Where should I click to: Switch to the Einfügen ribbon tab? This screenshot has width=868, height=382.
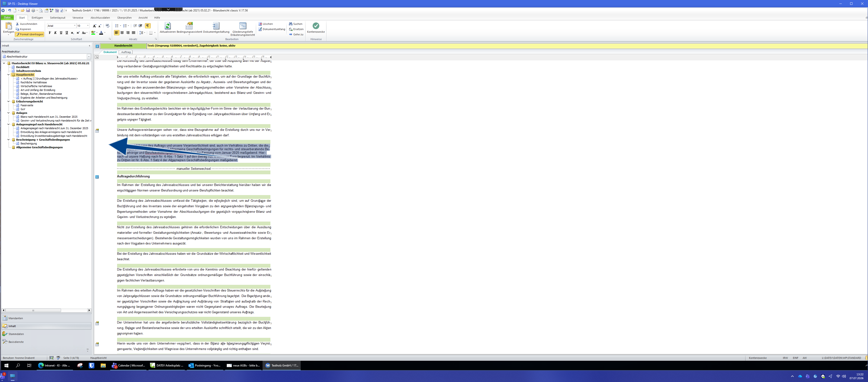click(37, 17)
